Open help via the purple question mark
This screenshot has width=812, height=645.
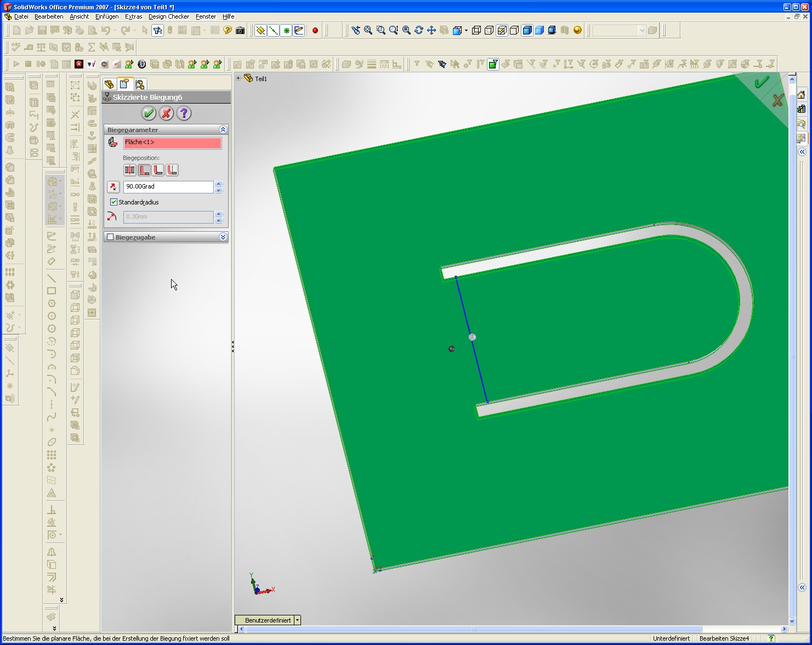point(184,113)
